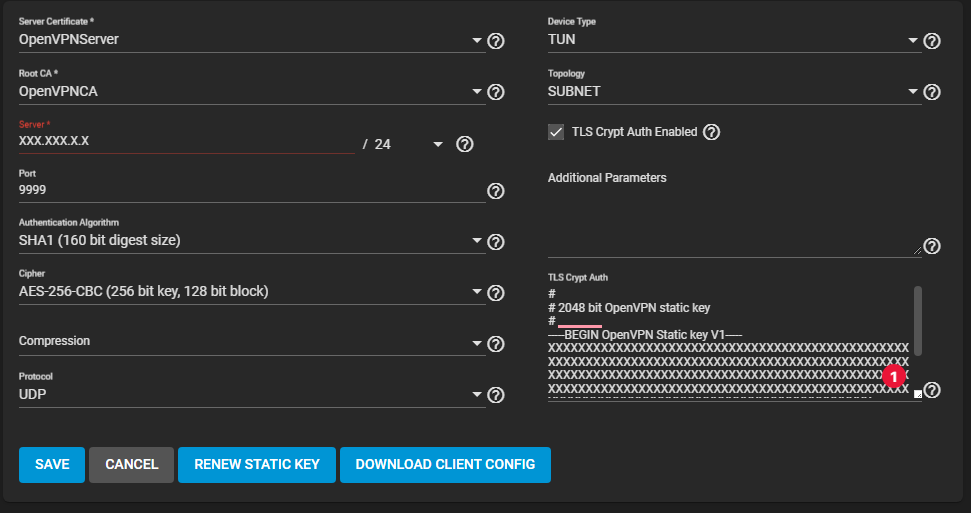Disable TLS Crypt Auth Enabled checkbox
The image size is (971, 513).
pos(556,132)
